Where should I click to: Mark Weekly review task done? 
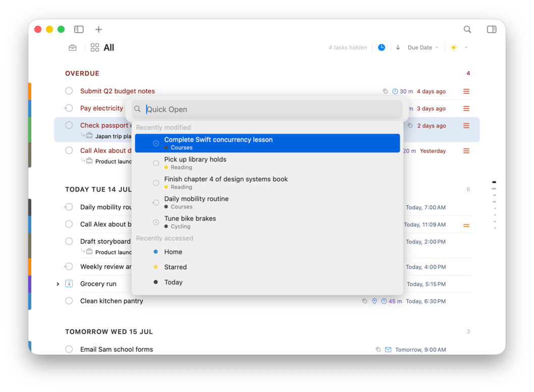(69, 266)
